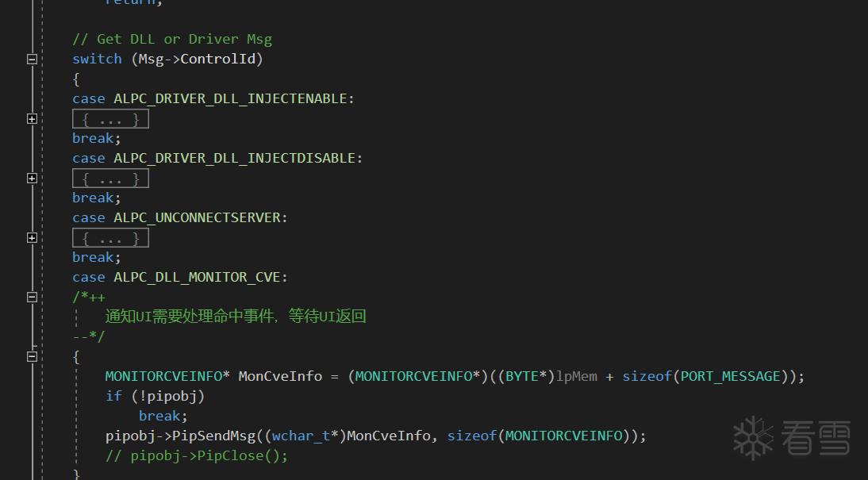Image resolution: width=868 pixels, height=480 pixels.
Task: Click the Chinese comment about notifying the UI
Action: coord(236,317)
